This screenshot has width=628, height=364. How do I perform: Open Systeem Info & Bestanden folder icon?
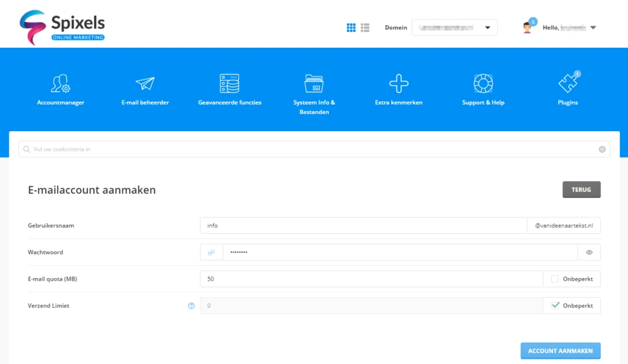click(x=314, y=83)
